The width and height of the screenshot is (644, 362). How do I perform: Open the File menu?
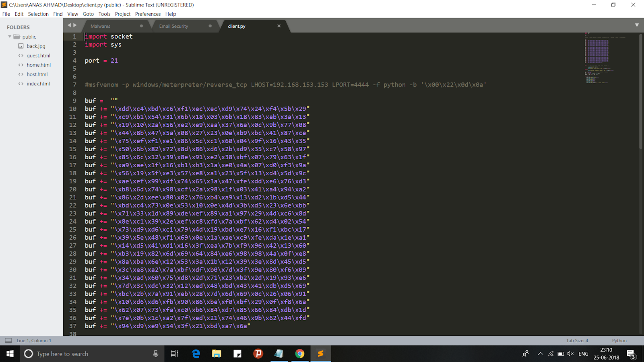pos(6,14)
